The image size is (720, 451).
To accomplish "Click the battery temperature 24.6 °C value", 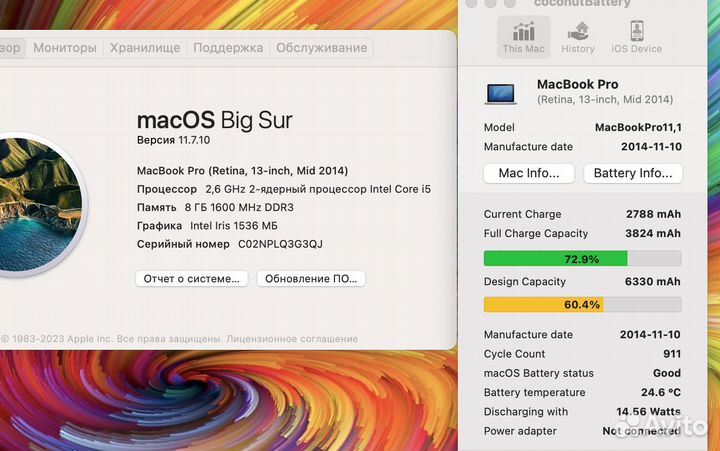I will 661,393.
